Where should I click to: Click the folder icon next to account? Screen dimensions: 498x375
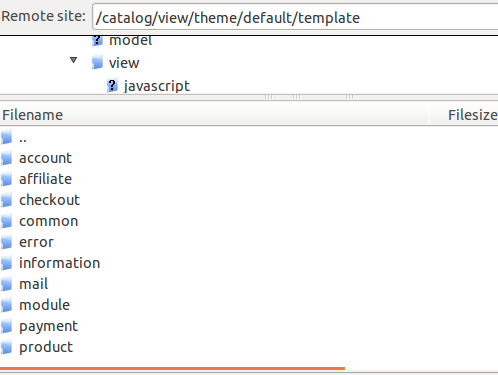click(6, 158)
